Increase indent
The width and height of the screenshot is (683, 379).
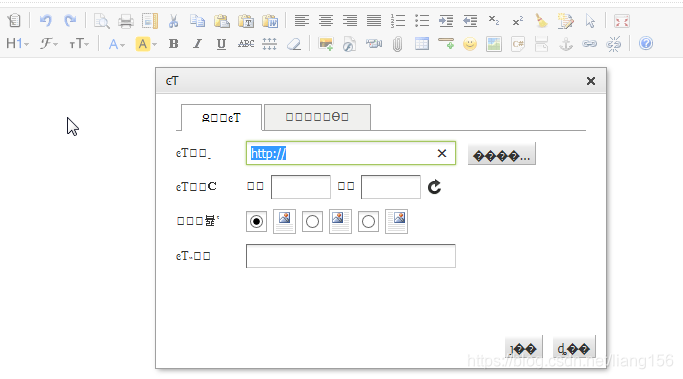point(446,20)
